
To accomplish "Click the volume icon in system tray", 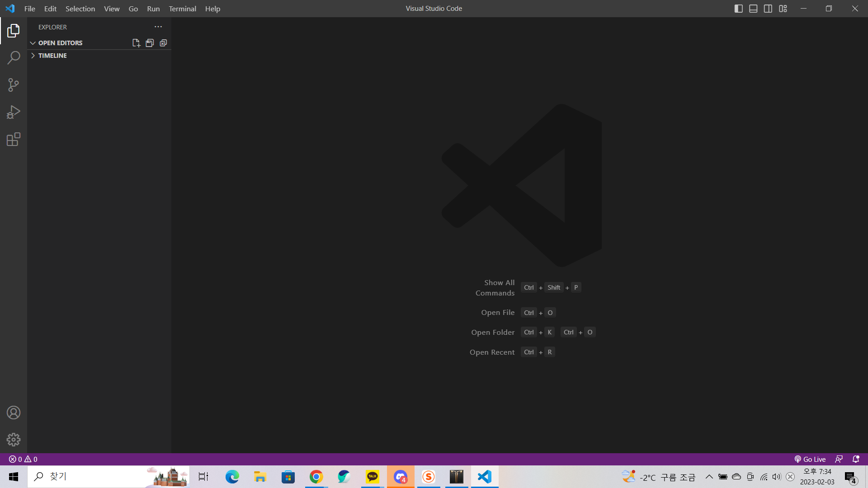I will [x=777, y=477].
